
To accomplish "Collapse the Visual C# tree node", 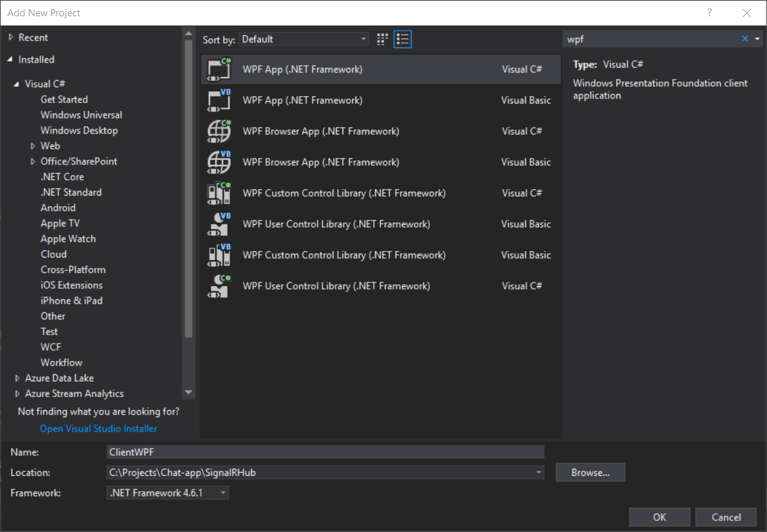I will (x=17, y=84).
